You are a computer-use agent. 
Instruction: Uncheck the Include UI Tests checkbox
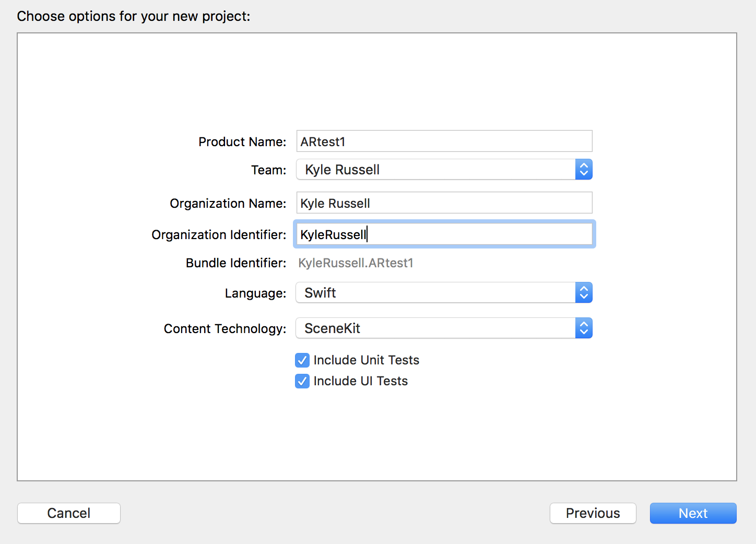point(302,381)
